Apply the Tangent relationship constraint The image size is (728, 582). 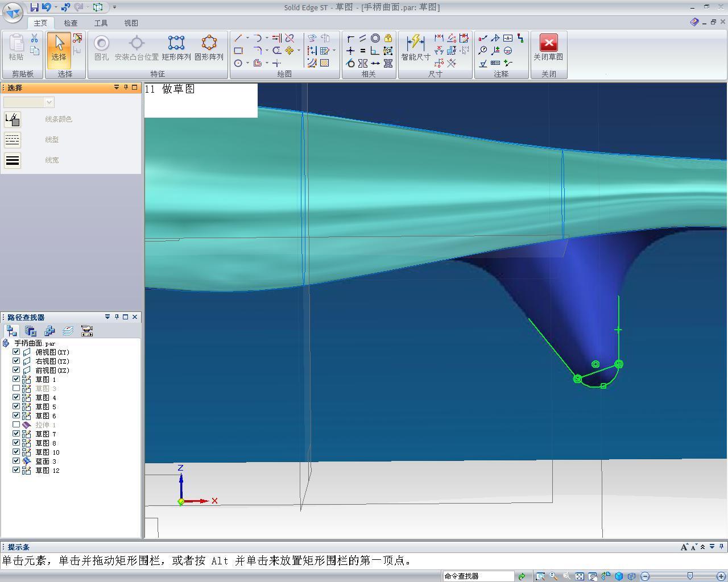pos(350,63)
